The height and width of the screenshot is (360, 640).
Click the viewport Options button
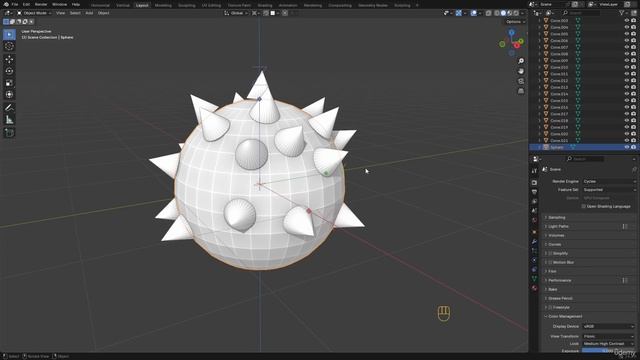(515, 22)
